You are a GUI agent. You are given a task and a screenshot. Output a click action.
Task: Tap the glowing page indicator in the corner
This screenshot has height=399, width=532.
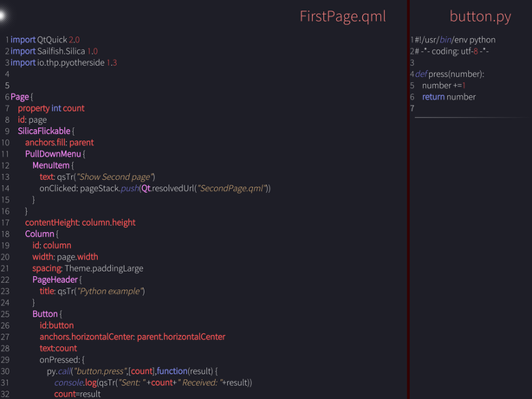click(3, 15)
